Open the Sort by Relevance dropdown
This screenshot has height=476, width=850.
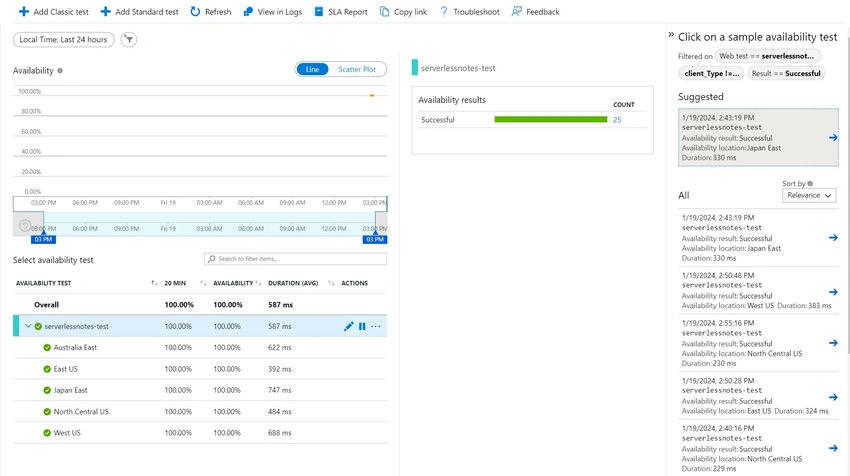click(x=809, y=195)
